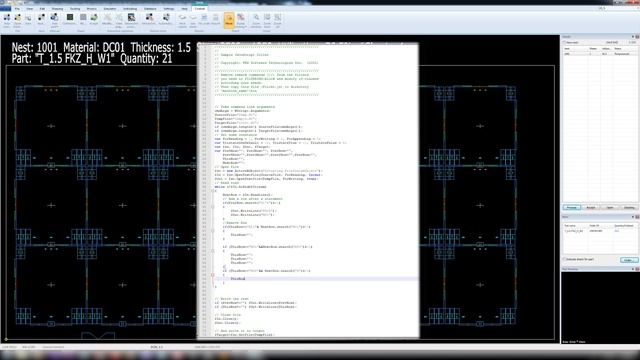Click the Clear step ribbon icon
Image resolution: width=640 pixels, height=360 pixels.
(x=119, y=19)
